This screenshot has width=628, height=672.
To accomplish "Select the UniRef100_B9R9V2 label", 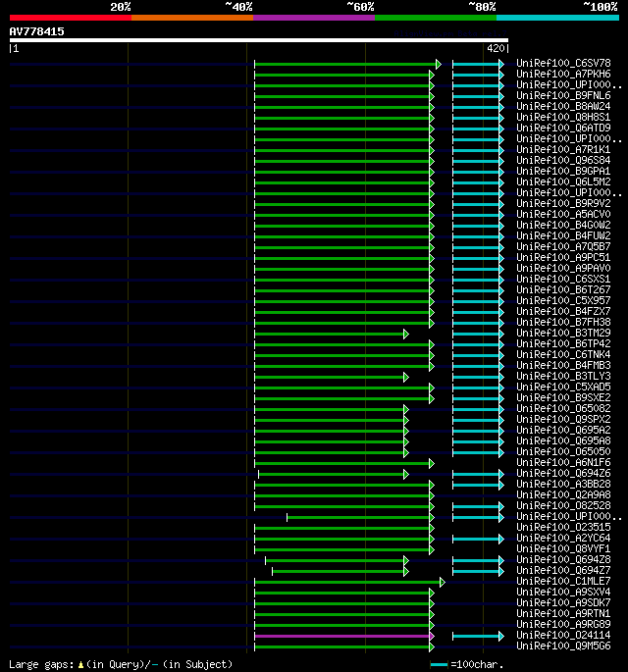I will tap(563, 204).
